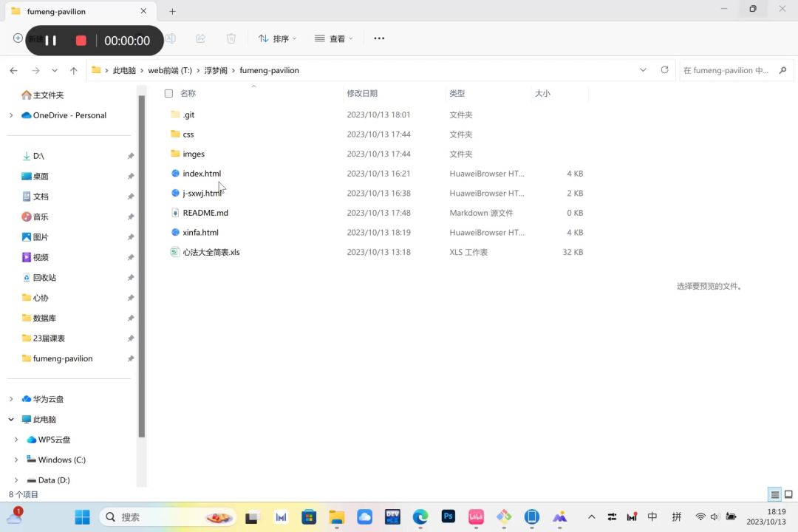This screenshot has width=798, height=532.
Task: Go up one folder level
Action: (x=74, y=70)
